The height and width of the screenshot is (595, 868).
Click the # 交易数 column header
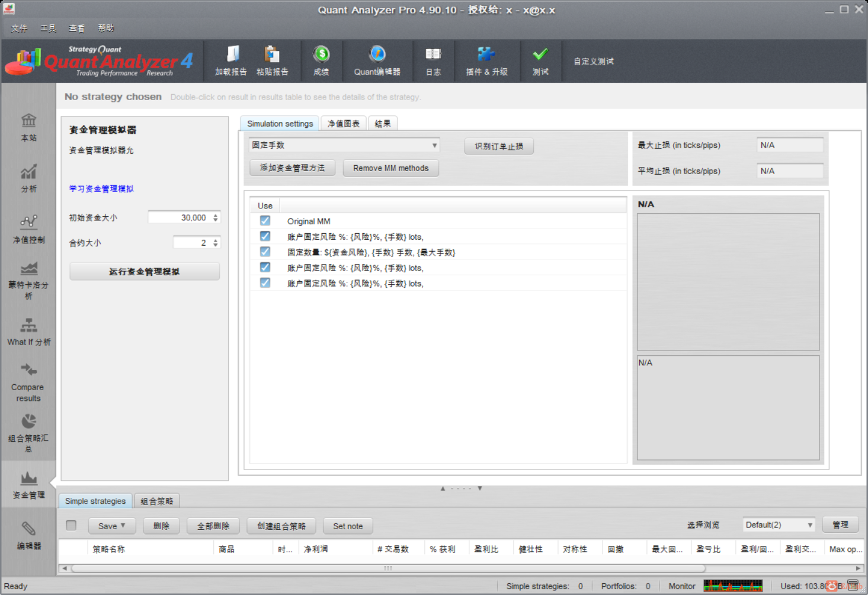tap(399, 549)
